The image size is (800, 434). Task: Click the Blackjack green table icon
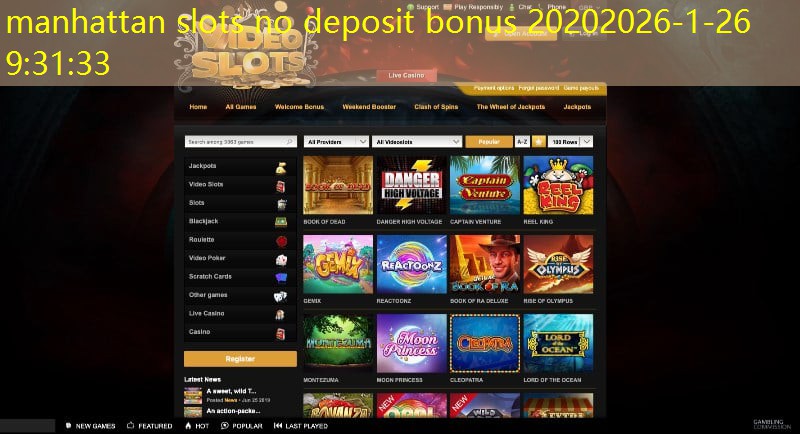pos(281,222)
